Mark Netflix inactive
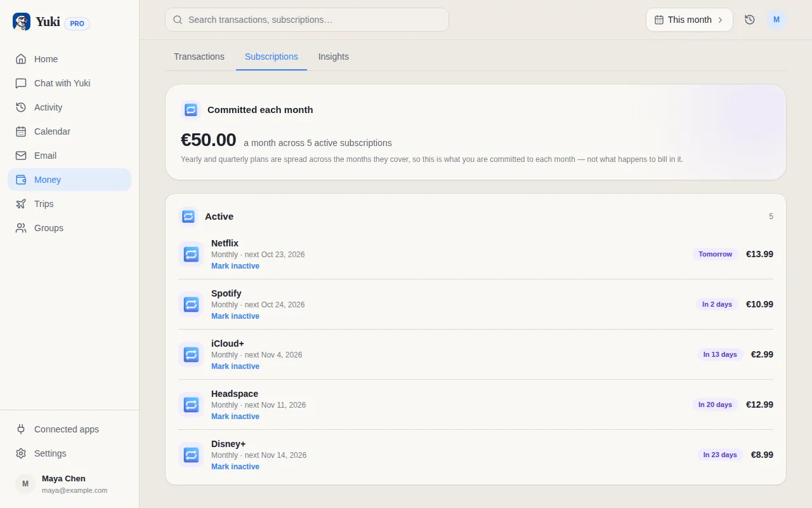 pyautogui.click(x=235, y=266)
